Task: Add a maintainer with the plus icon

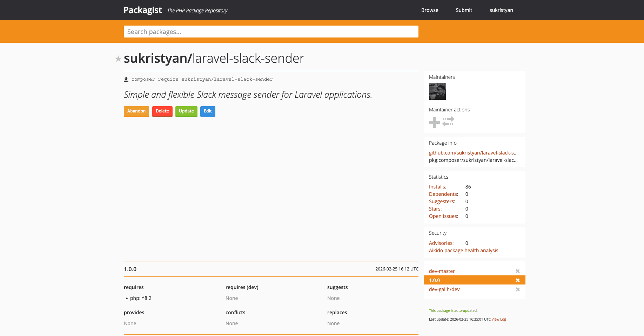Action: tap(434, 122)
